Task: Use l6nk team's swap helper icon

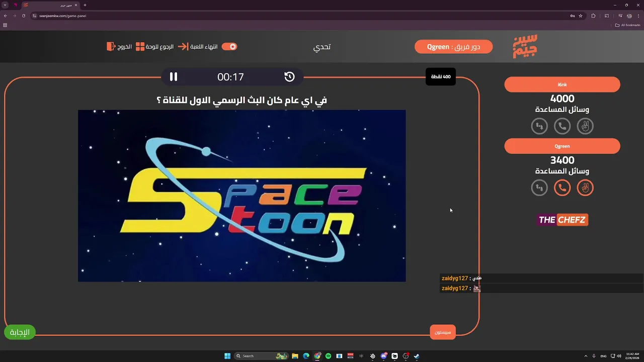Action: [539, 126]
